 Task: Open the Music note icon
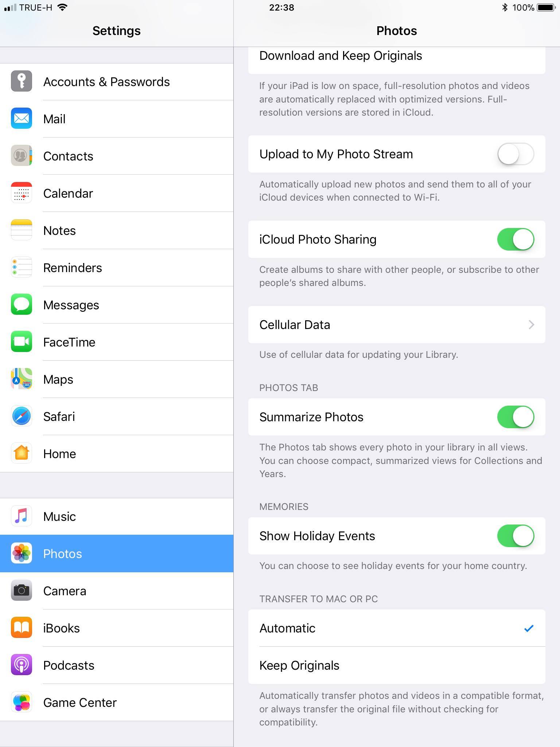[x=22, y=516]
